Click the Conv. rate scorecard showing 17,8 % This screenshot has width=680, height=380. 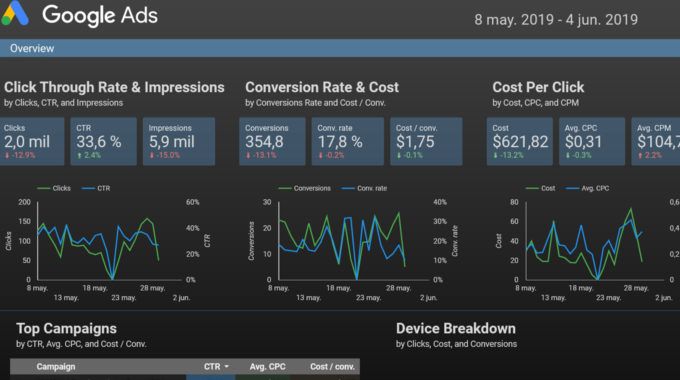[x=347, y=141]
